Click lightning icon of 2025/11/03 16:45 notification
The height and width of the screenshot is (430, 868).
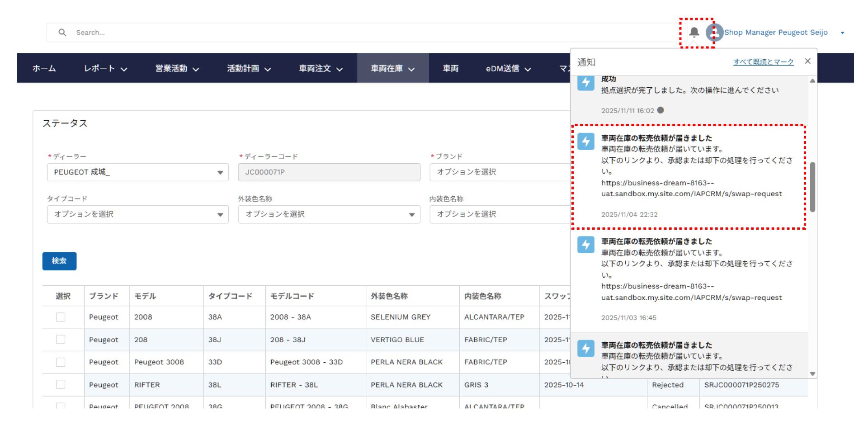[x=586, y=245]
